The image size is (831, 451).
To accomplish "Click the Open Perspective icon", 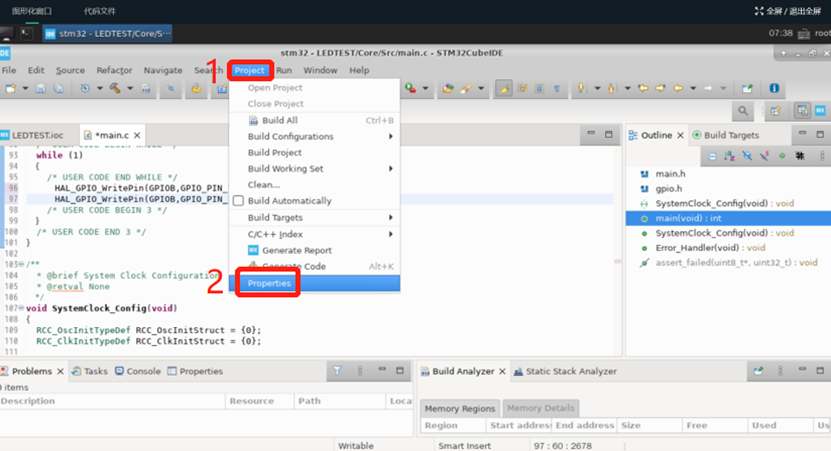I will point(776,111).
